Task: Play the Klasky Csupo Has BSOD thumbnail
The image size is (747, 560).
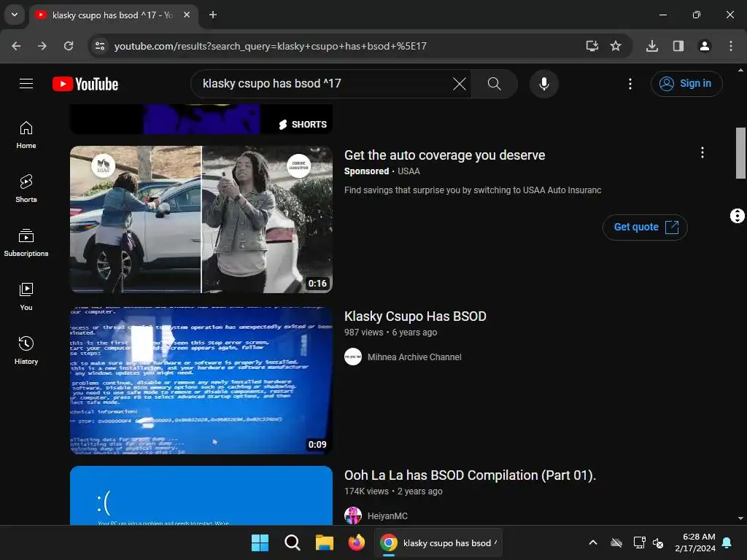Action: tap(201, 380)
